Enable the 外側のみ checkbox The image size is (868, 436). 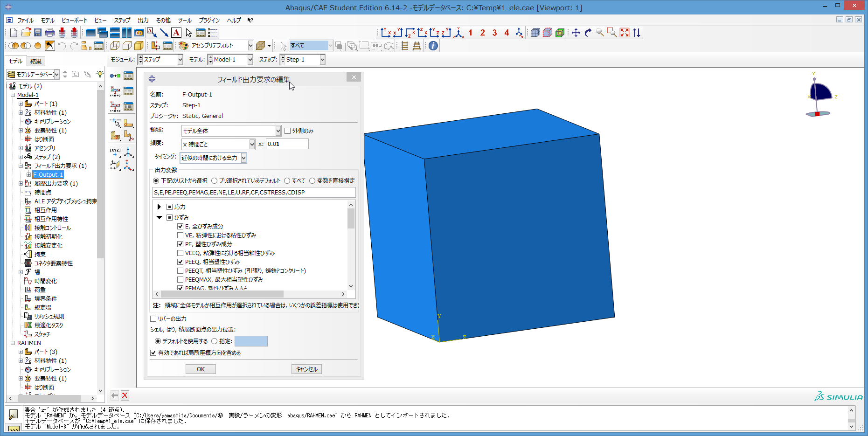point(287,131)
